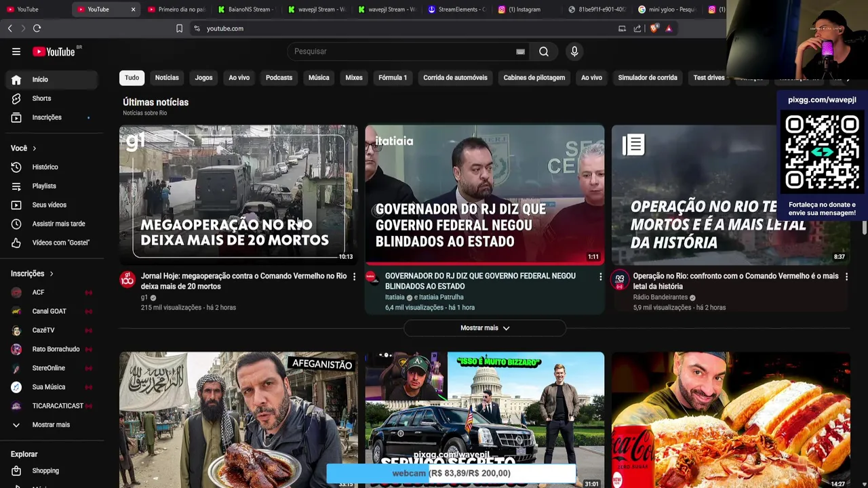Screen dimensions: 868x488
Task: Click the page vertical scrollbar
Action: pyautogui.click(x=865, y=227)
